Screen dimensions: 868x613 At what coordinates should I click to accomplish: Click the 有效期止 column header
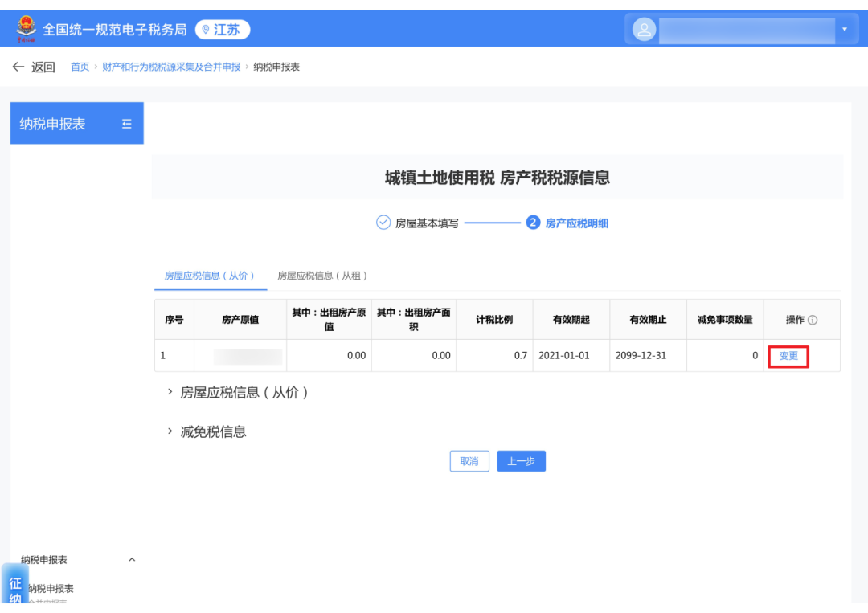click(649, 319)
